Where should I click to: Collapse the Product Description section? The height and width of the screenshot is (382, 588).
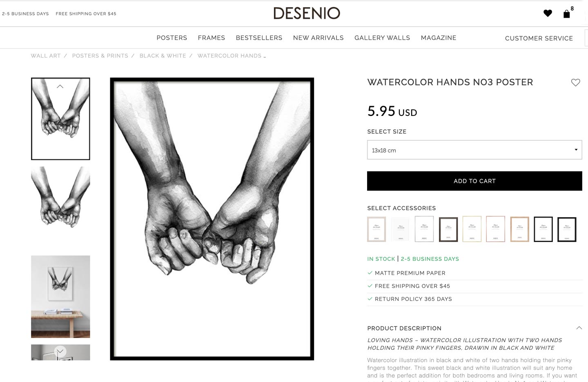(x=579, y=328)
